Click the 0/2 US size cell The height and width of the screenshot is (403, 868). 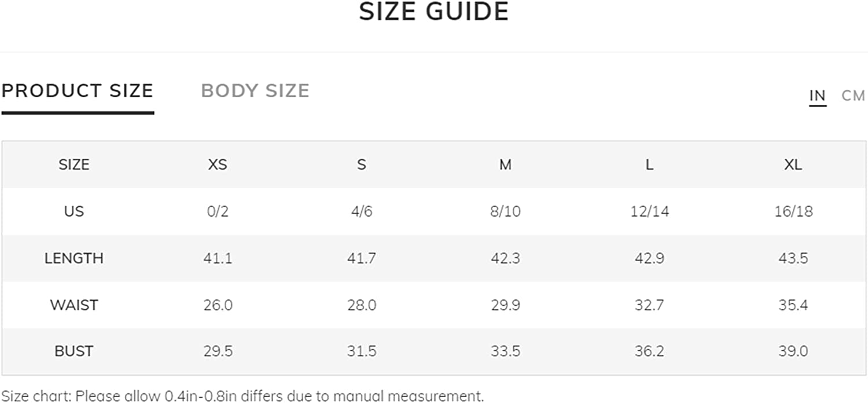218,211
